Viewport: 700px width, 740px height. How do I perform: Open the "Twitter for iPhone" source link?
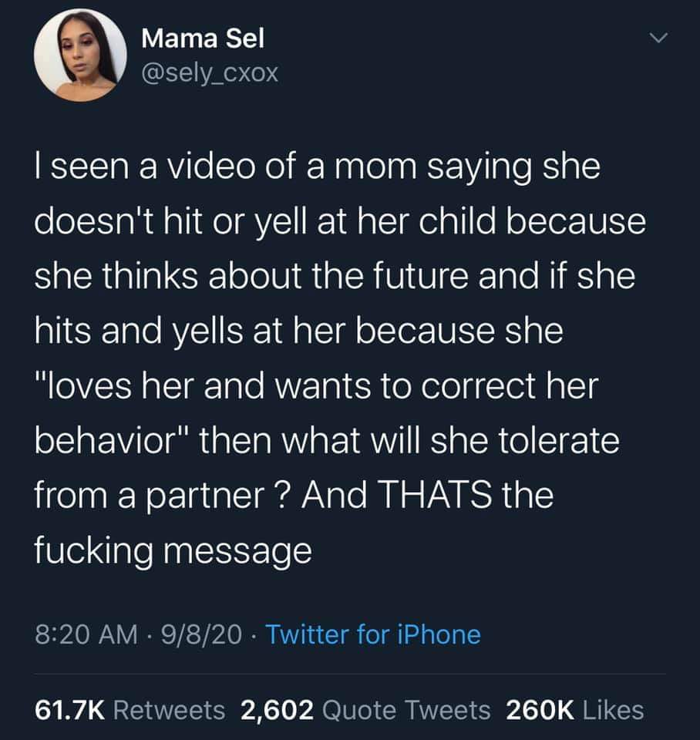pos(373,634)
